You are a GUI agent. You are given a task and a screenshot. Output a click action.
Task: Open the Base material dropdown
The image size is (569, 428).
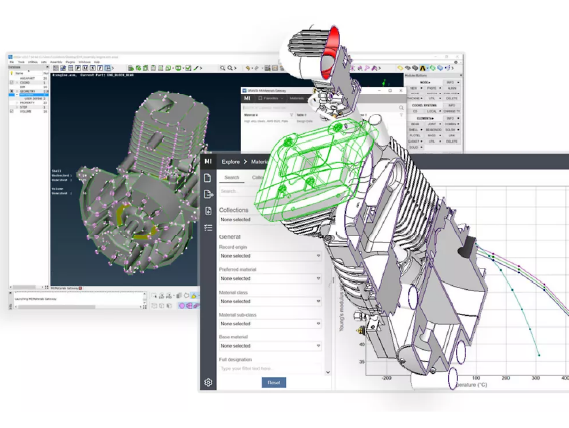tap(270, 346)
